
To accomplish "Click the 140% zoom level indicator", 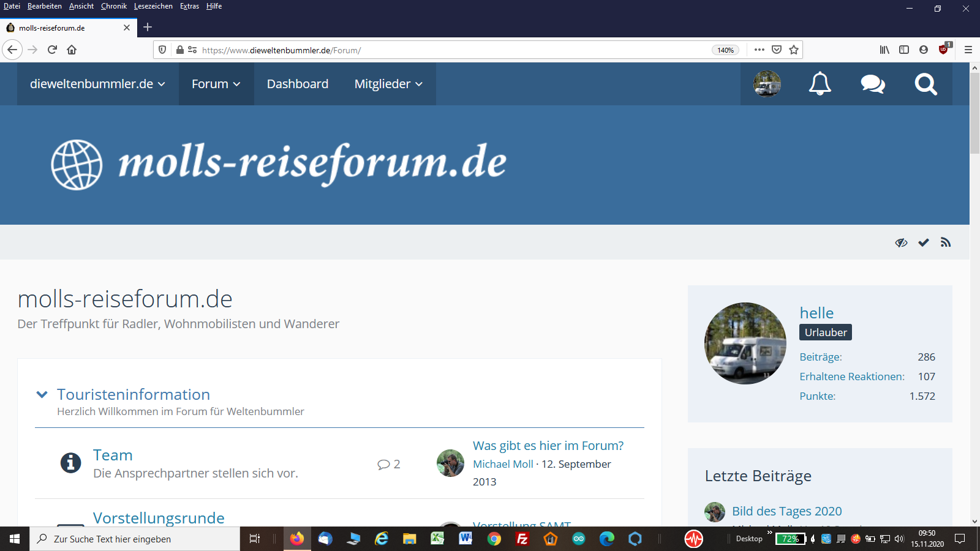I will pyautogui.click(x=725, y=50).
